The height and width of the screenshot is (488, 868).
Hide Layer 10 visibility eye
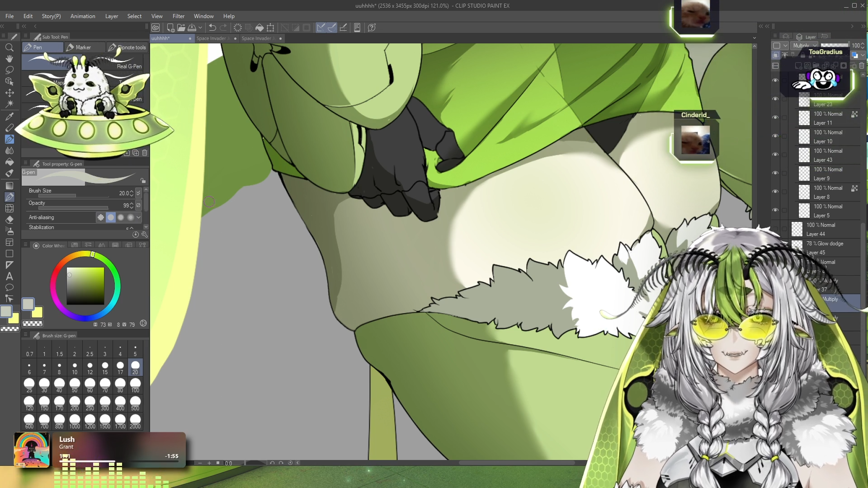(775, 136)
